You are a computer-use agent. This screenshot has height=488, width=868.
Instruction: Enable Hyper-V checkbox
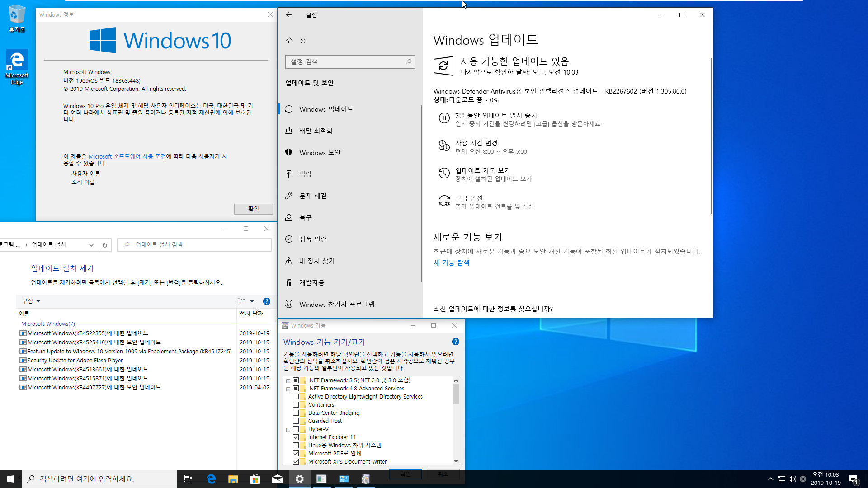click(x=296, y=429)
